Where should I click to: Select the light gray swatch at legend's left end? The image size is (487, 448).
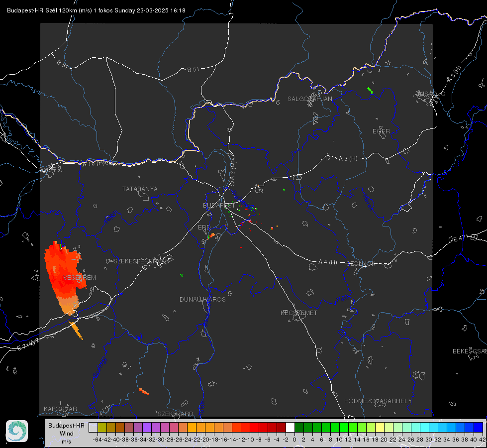(x=93, y=427)
